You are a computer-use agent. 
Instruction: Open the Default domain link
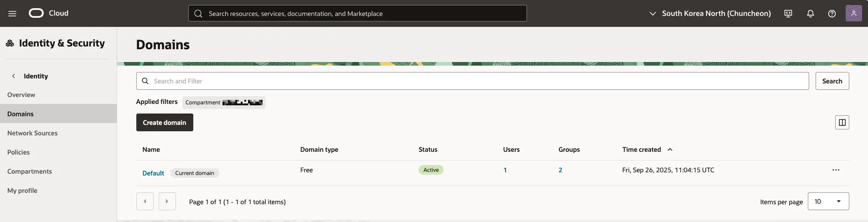coord(153,173)
